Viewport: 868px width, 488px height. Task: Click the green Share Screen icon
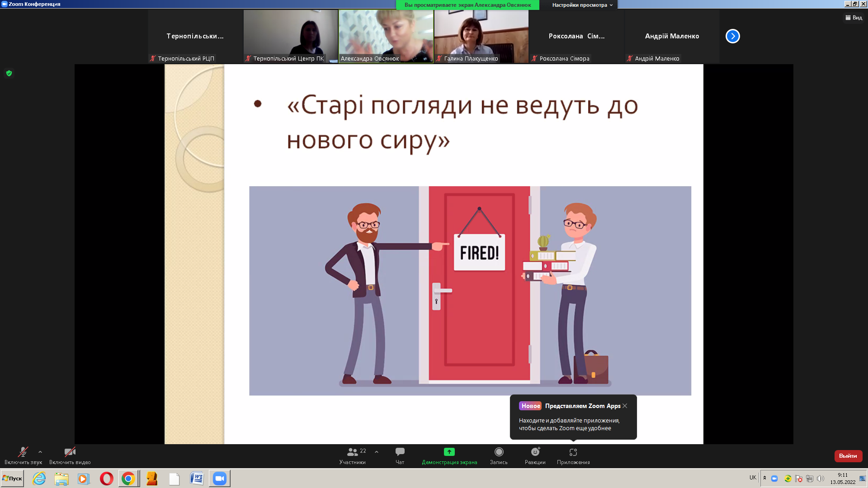449,452
